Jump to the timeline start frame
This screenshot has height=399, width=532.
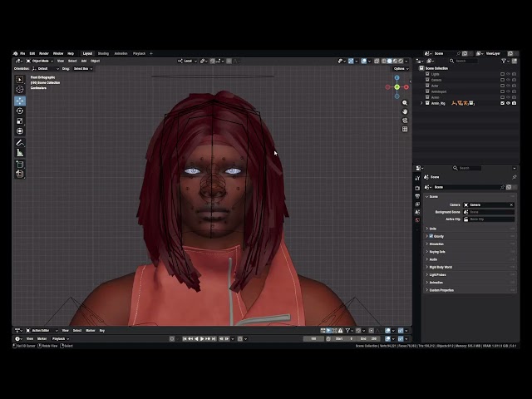tap(185, 339)
